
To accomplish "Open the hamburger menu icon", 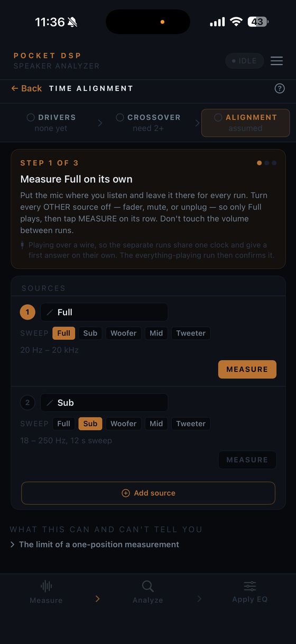I will click(x=276, y=61).
